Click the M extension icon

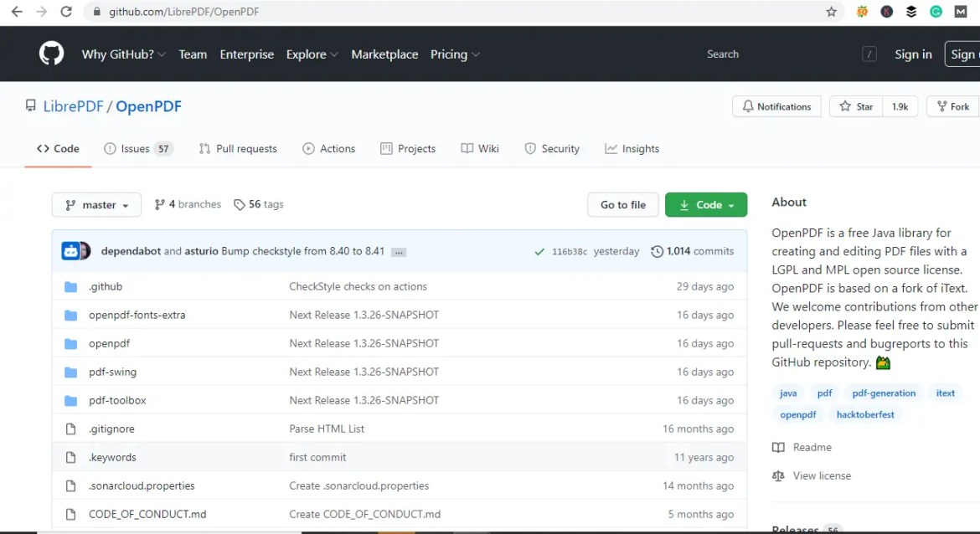pos(961,11)
